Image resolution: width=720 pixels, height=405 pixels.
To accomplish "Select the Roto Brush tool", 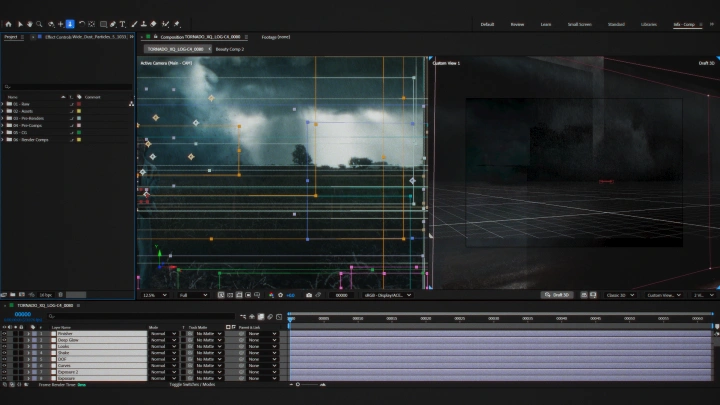I will tap(165, 24).
